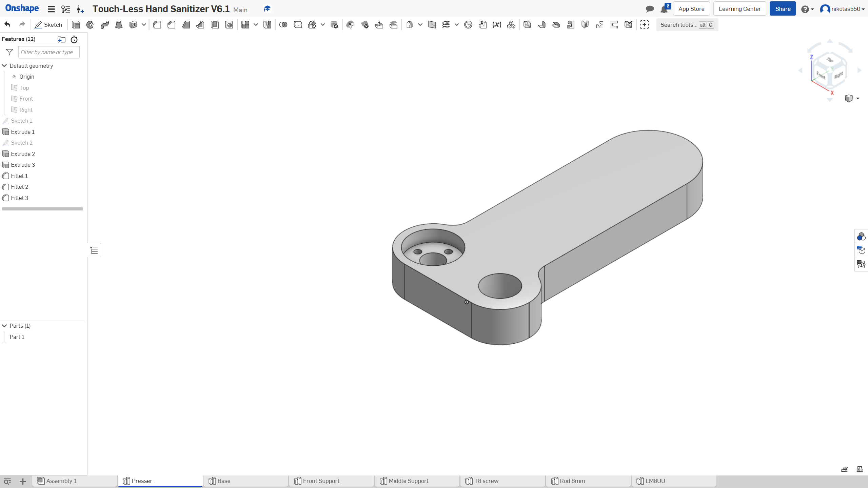Open the T8 screw tab

(x=486, y=481)
